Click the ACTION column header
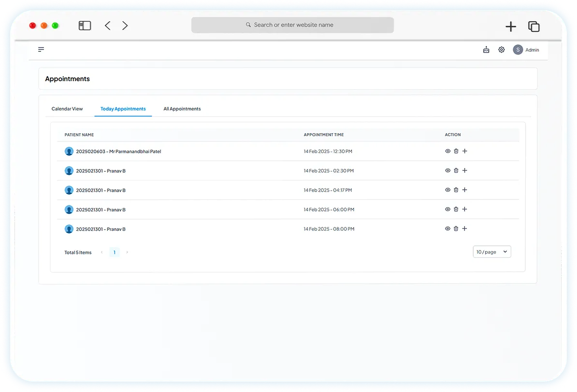This screenshot has height=392, width=577. click(453, 135)
